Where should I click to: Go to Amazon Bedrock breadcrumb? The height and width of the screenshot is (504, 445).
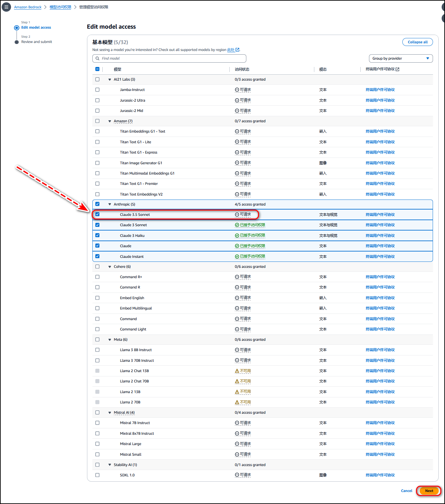(28, 7)
